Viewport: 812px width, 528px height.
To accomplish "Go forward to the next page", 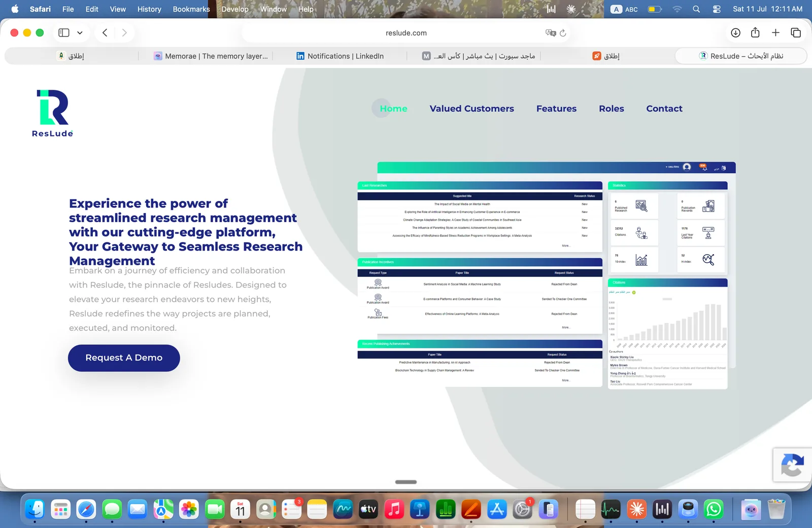I will click(124, 33).
